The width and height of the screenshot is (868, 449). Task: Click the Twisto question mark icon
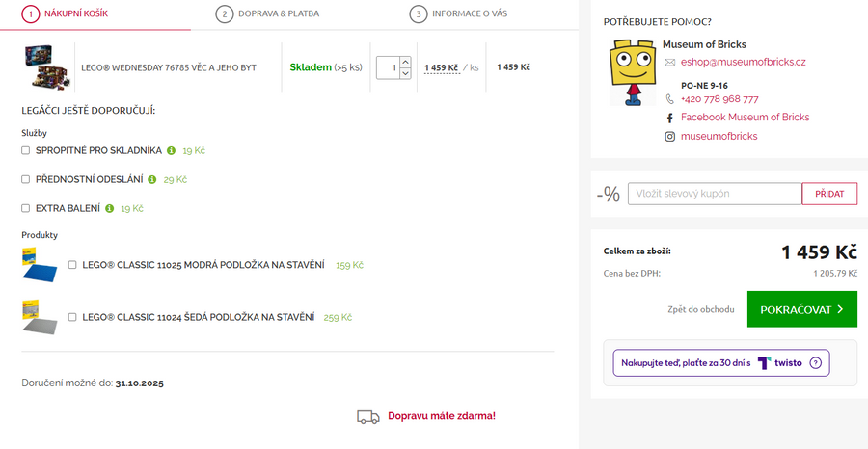(x=815, y=363)
